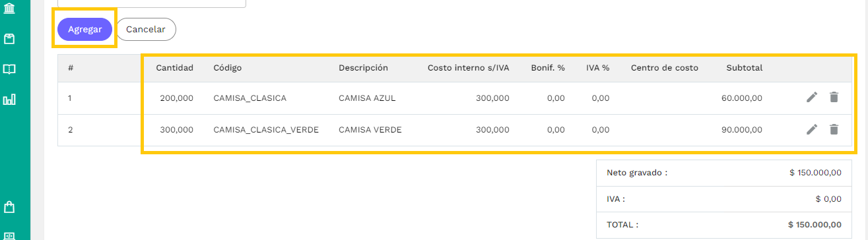The height and width of the screenshot is (240, 868).
Task: Delete the CAMISA AZUL row with trash icon
Action: [x=834, y=98]
